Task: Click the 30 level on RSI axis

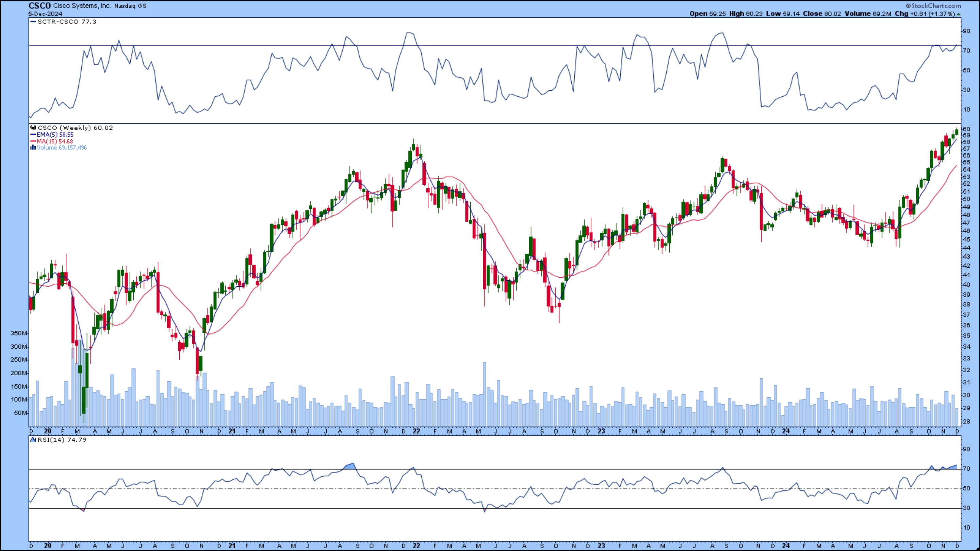Action: pyautogui.click(x=966, y=508)
